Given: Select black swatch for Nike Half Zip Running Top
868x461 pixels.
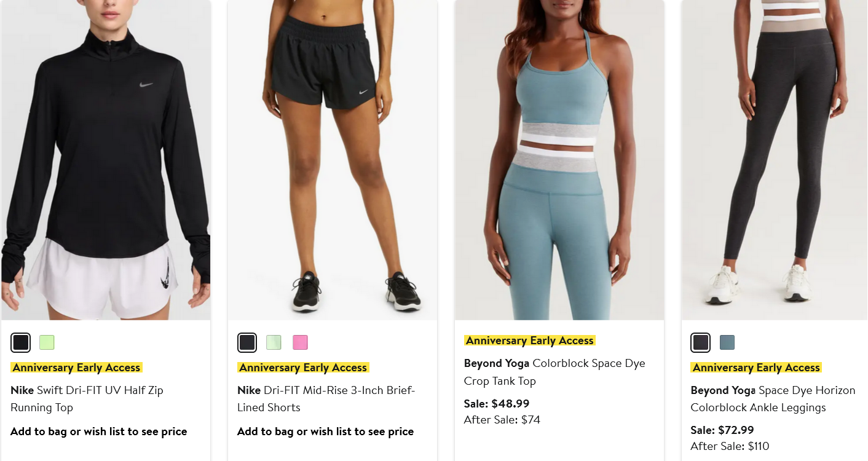Looking at the screenshot, I should point(21,342).
